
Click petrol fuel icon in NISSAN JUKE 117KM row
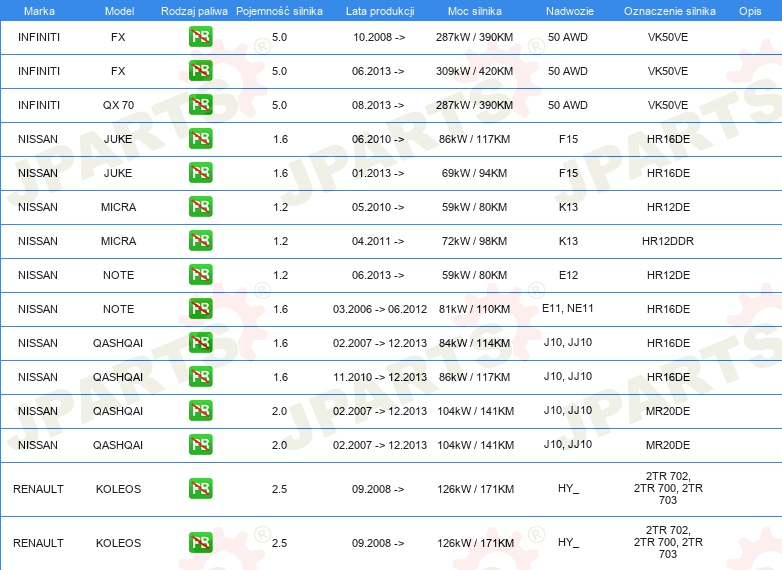(200, 139)
